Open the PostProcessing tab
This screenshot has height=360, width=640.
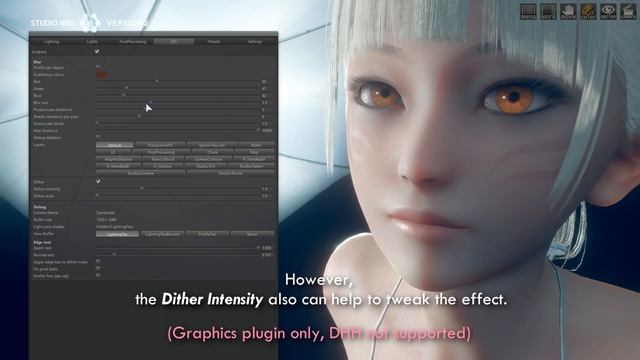click(133, 42)
